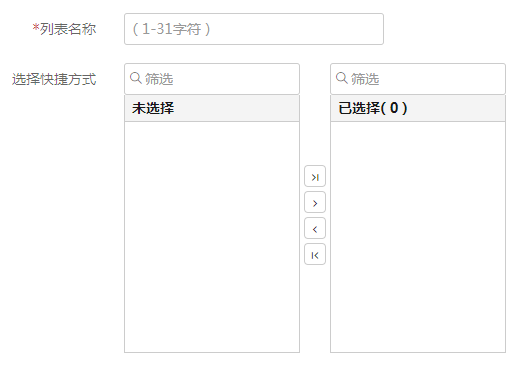Click the red asterisk beside 列表名称
Viewport: 527px width, 372px height.
click(x=36, y=28)
